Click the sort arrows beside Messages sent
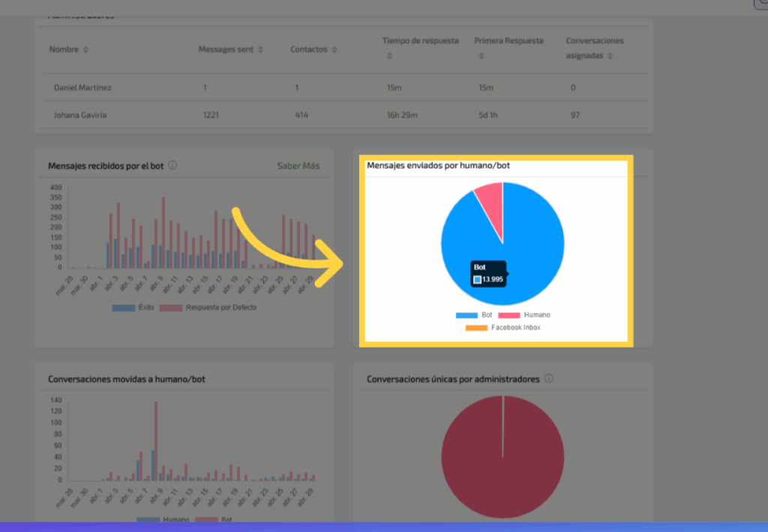Viewport: 768px width, 532px height. tap(260, 49)
